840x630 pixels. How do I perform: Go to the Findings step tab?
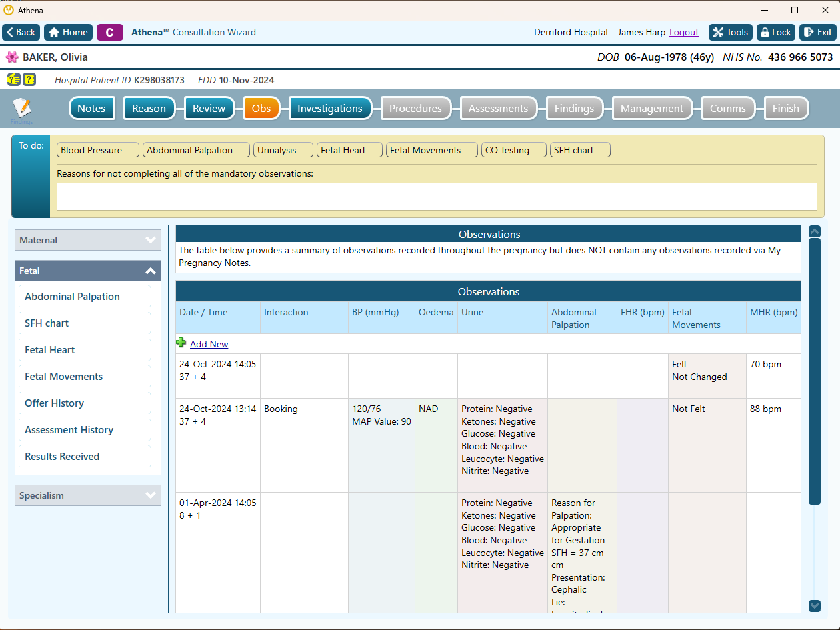[x=574, y=109]
